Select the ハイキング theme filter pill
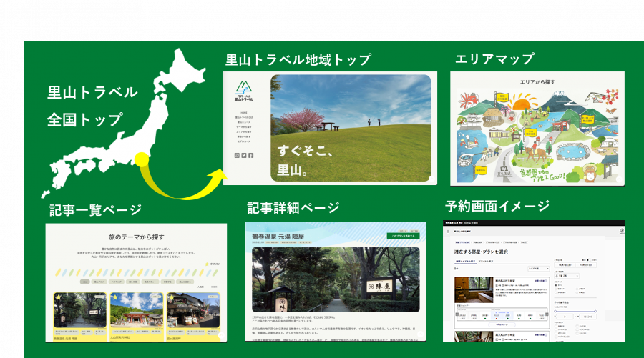 point(117,282)
